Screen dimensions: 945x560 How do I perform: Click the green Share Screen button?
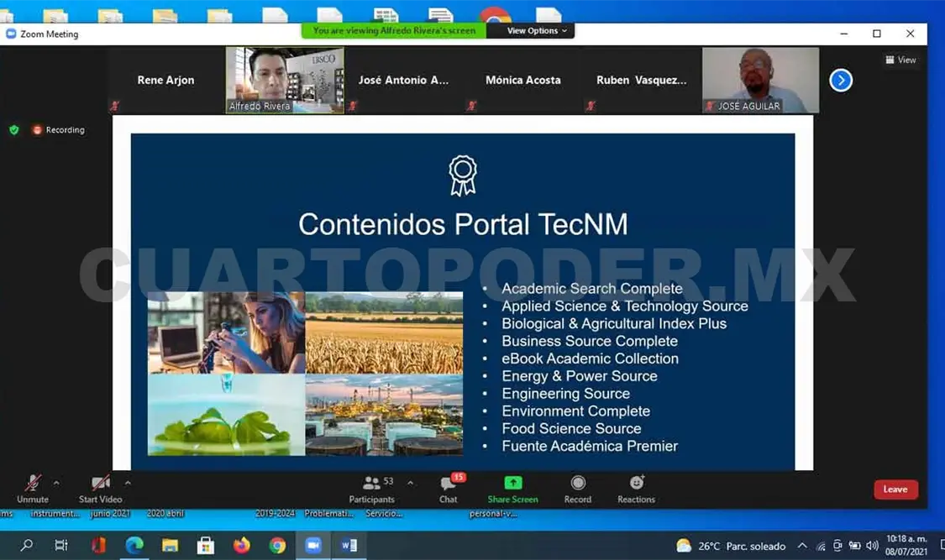click(x=513, y=489)
